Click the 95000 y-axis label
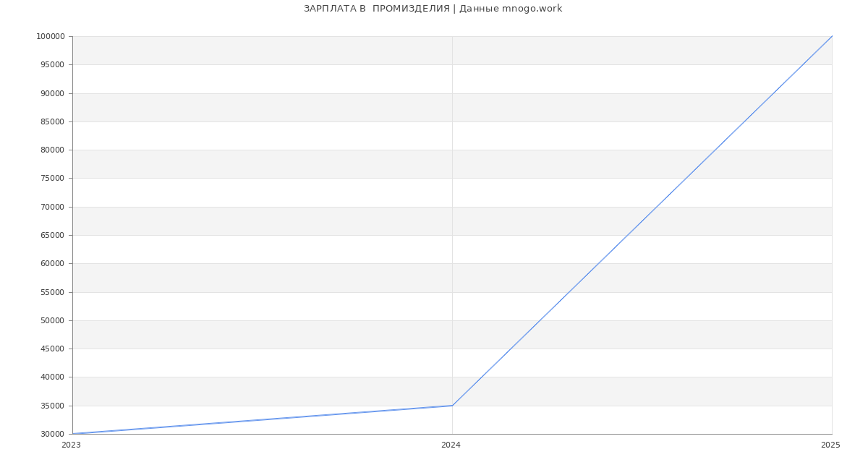Screen dimensions: 868x470 (52, 65)
